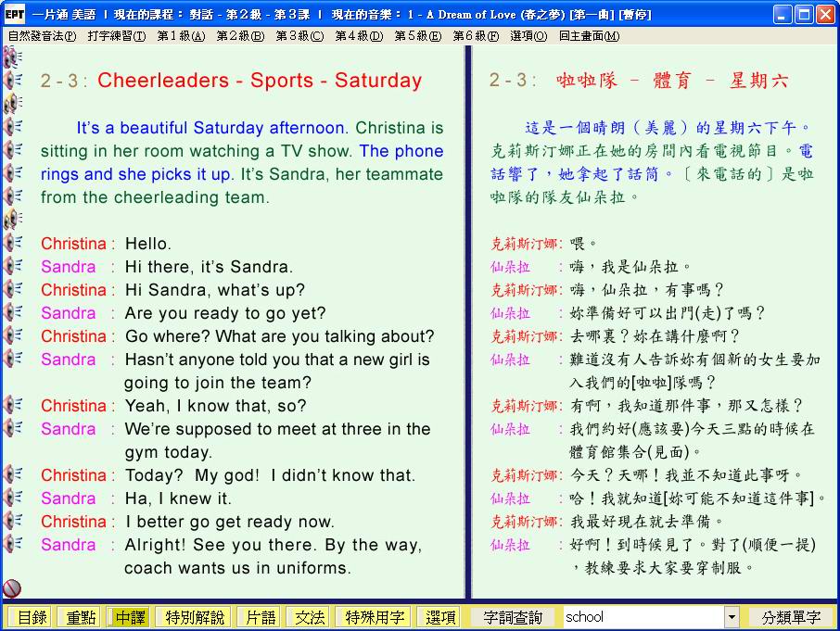This screenshot has width=840, height=631.
Task: Toggle the 重點 key points button
Action: point(78,617)
